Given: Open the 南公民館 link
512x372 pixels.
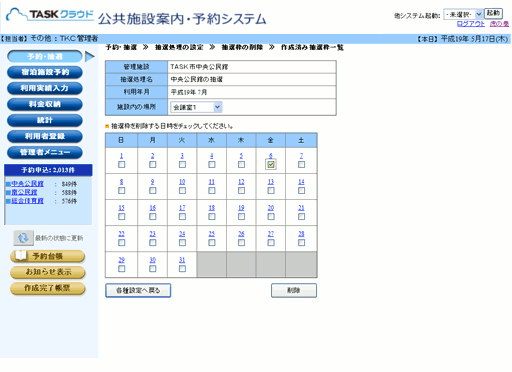Looking at the screenshot, I should 24,192.
